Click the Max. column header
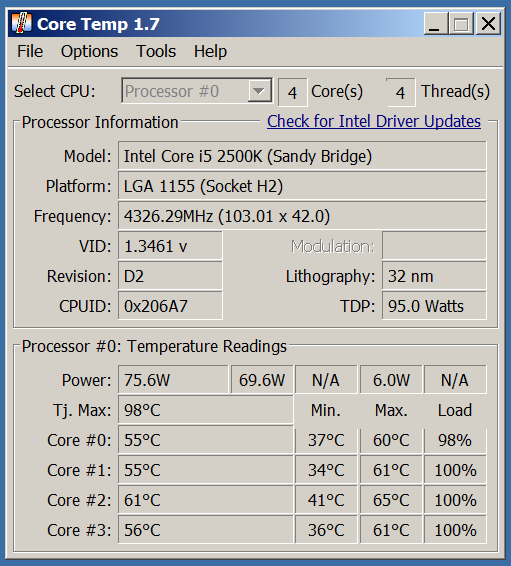This screenshot has width=511, height=566. click(x=391, y=410)
